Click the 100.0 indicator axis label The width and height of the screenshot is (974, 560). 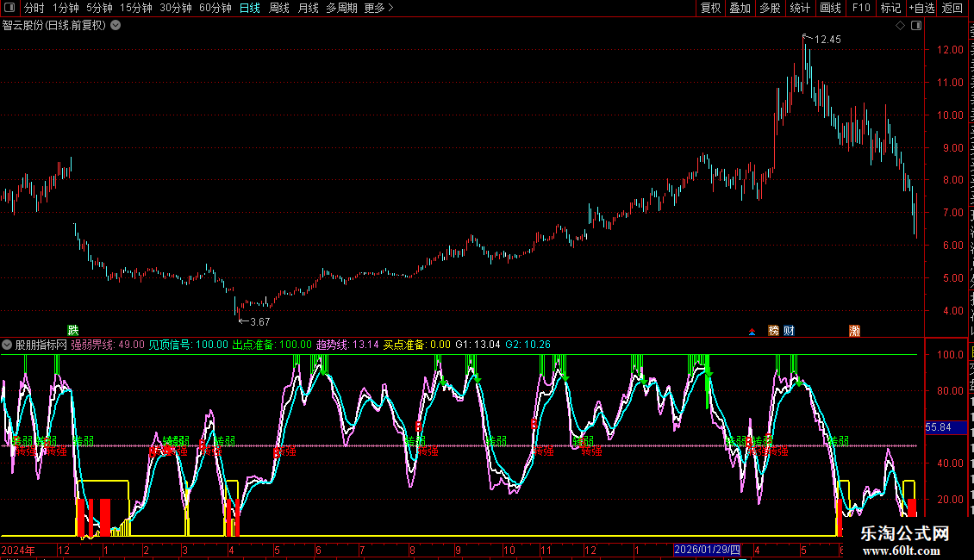(951, 354)
